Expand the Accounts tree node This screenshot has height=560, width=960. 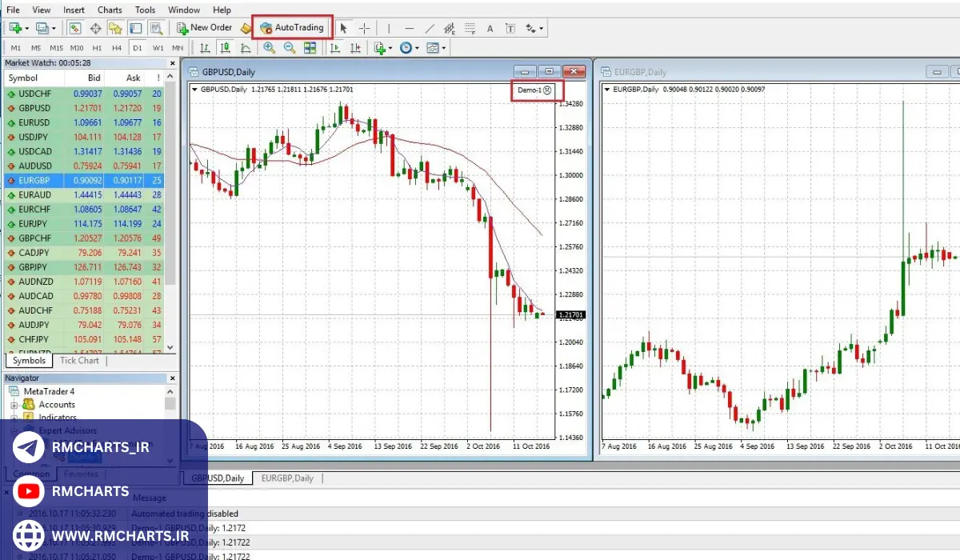click(x=14, y=405)
